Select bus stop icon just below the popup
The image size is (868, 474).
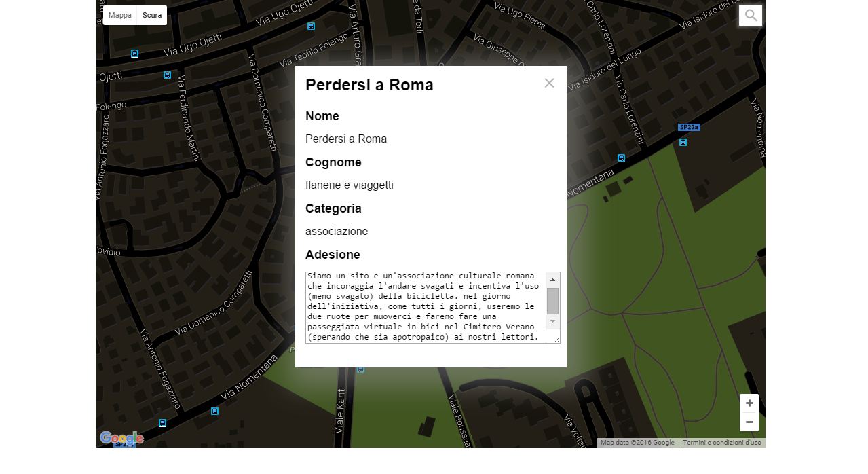[361, 370]
